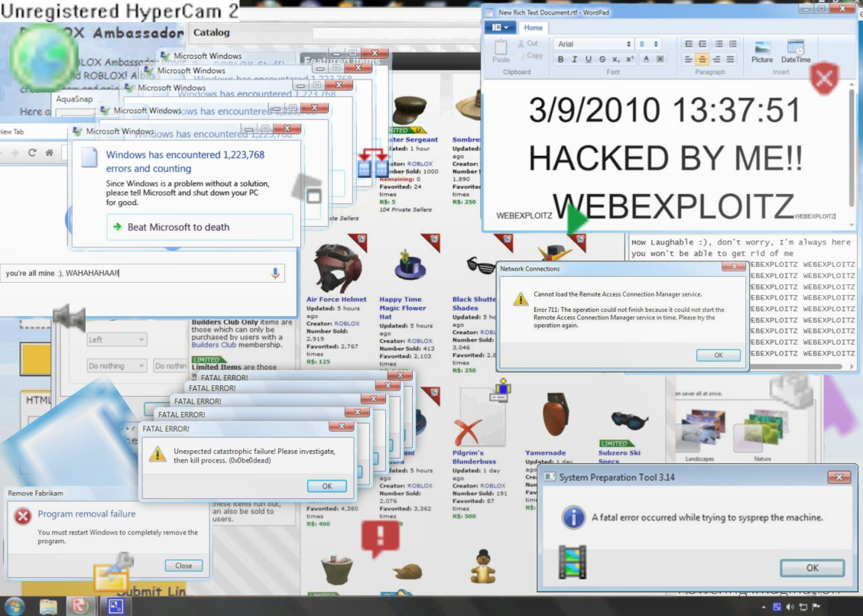Apply Superscript formatting in WordPad
This screenshot has height=616, width=863.
pos(630,59)
